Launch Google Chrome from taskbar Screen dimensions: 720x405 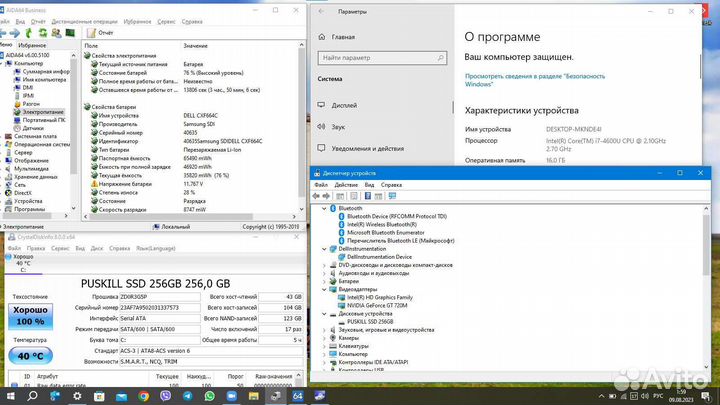144,396
